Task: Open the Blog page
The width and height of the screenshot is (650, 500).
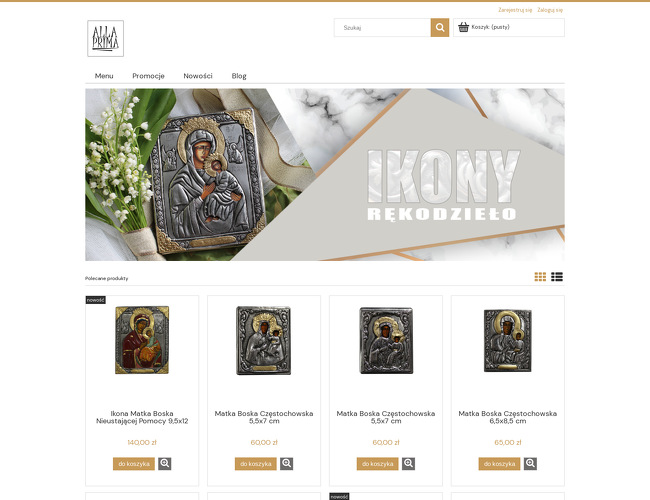Action: click(239, 76)
